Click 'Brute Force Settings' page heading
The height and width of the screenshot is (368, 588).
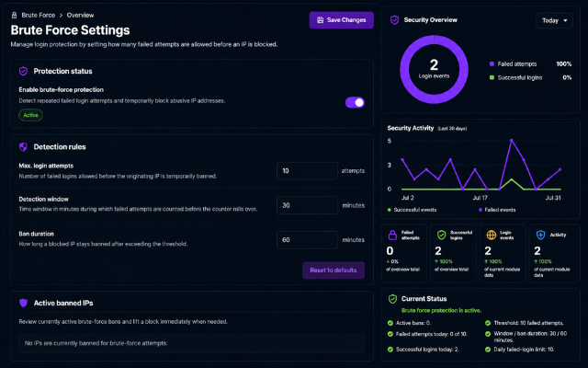(70, 30)
